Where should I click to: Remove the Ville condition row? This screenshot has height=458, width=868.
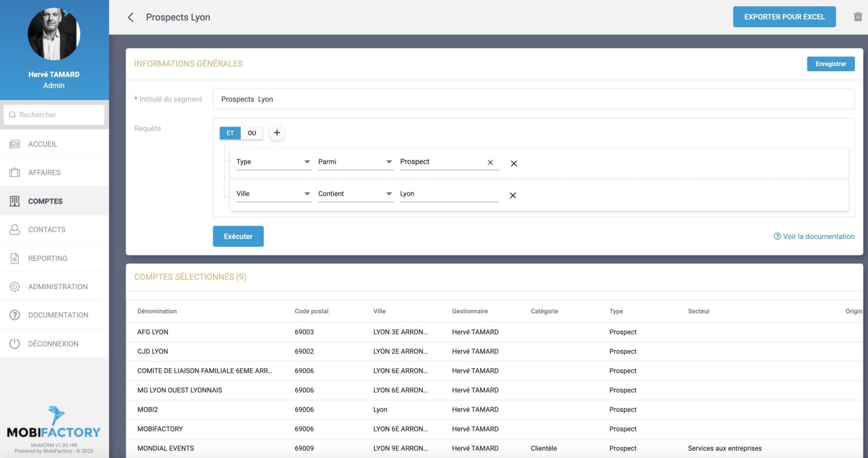tap(513, 195)
